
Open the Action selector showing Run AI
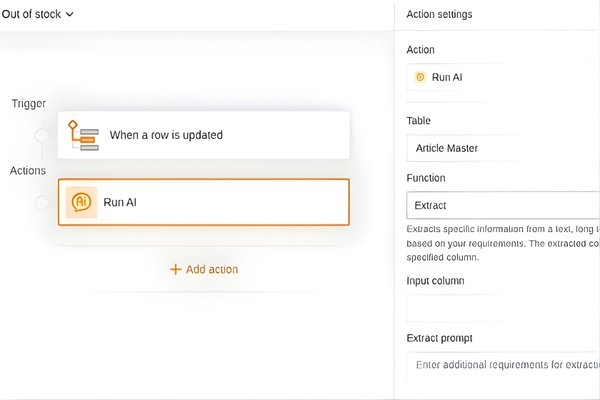(x=502, y=77)
